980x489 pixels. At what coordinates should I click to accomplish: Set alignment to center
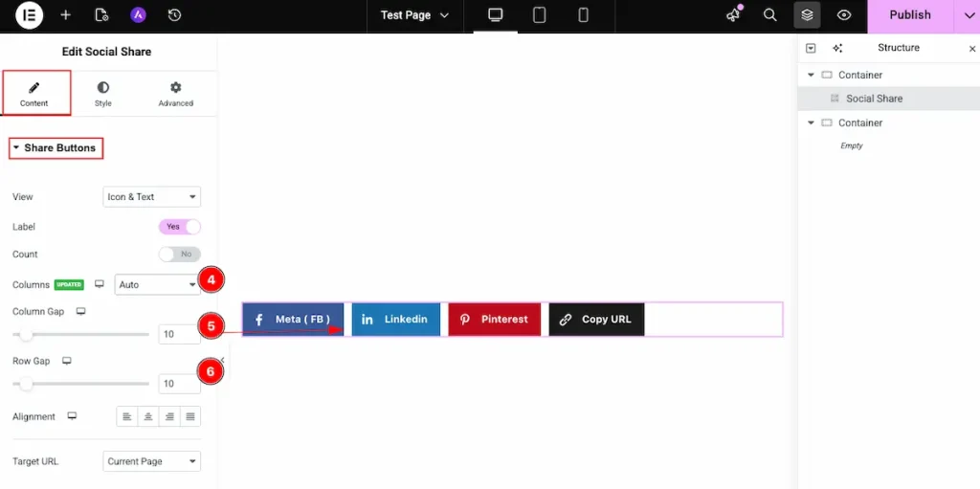click(148, 416)
